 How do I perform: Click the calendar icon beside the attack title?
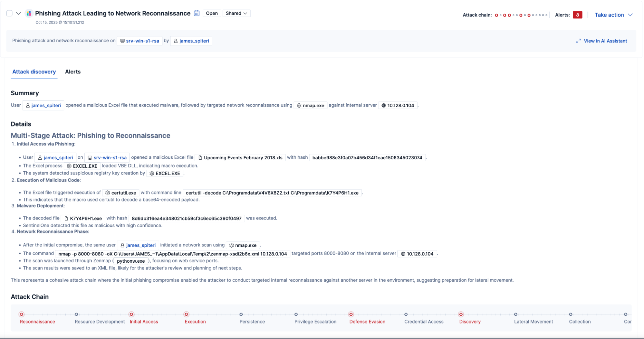pos(197,13)
